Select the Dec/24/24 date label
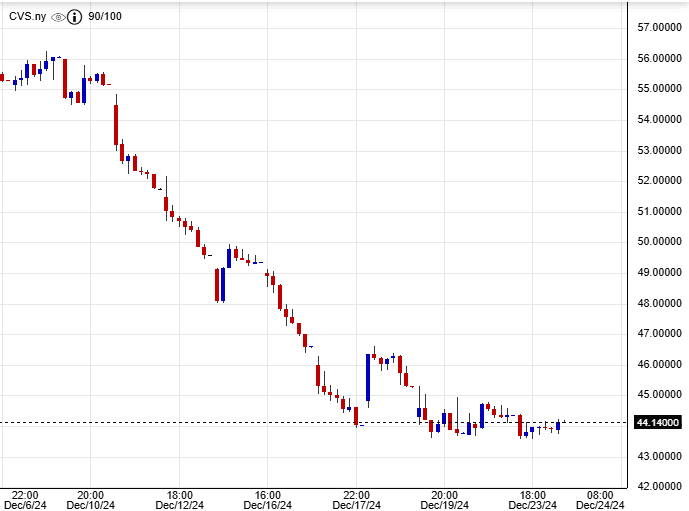This screenshot has width=689, height=511. tap(600, 505)
